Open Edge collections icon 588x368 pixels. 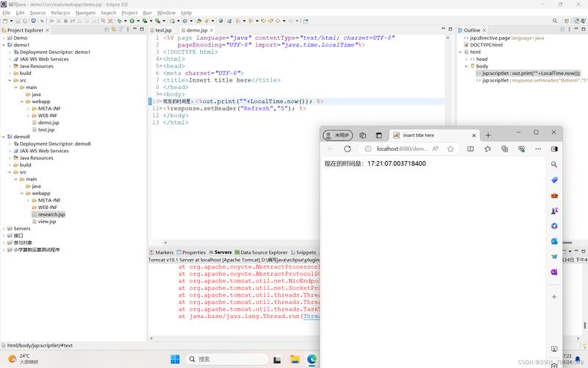click(x=505, y=149)
